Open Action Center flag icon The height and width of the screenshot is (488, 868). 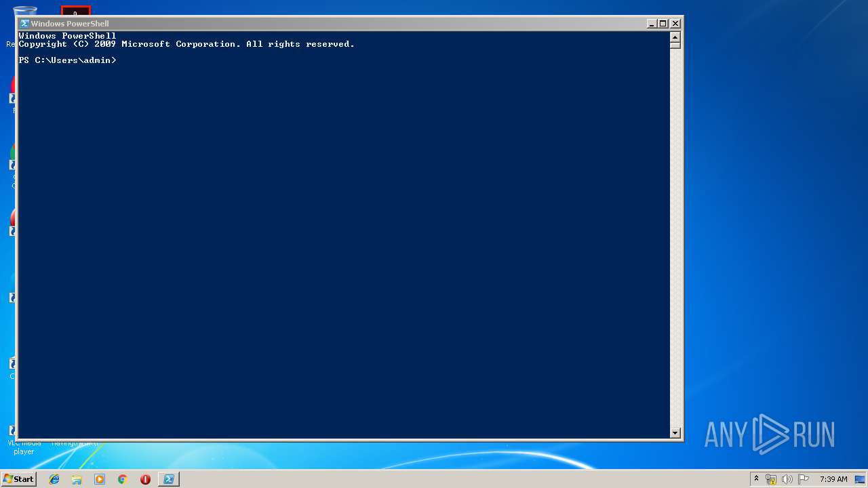tap(803, 479)
